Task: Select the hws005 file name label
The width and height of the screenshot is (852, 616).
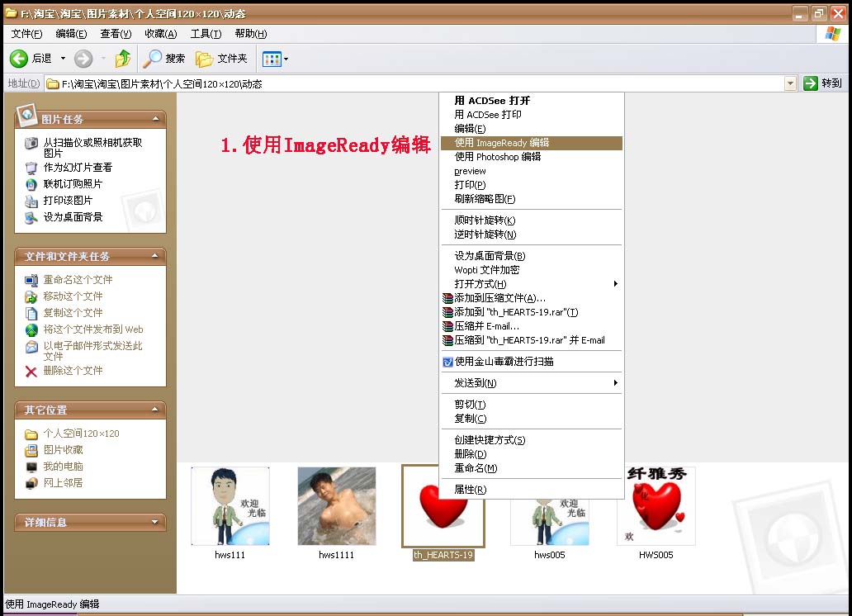Action: [x=549, y=555]
